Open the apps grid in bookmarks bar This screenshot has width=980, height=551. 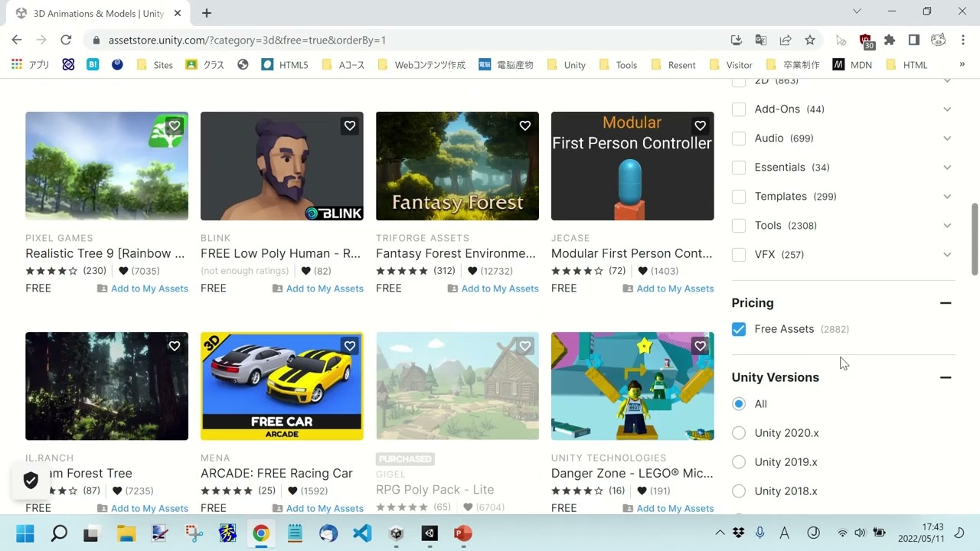pyautogui.click(x=17, y=65)
